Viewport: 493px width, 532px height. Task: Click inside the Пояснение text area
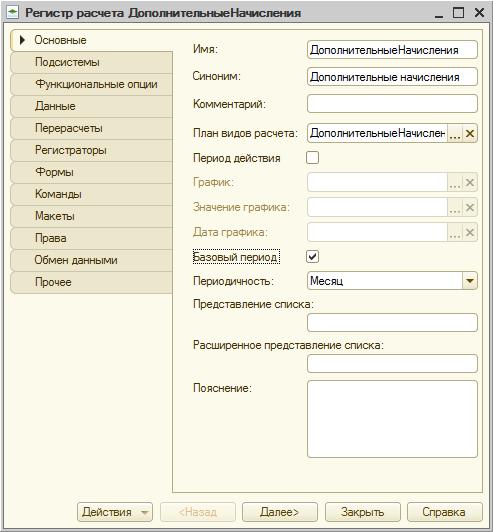pos(392,419)
